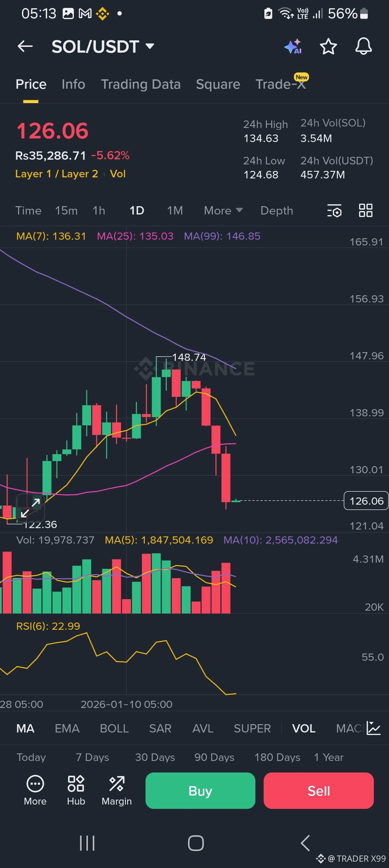Open chart style via the line-chart icon
The height and width of the screenshot is (868, 389).
pyautogui.click(x=374, y=728)
